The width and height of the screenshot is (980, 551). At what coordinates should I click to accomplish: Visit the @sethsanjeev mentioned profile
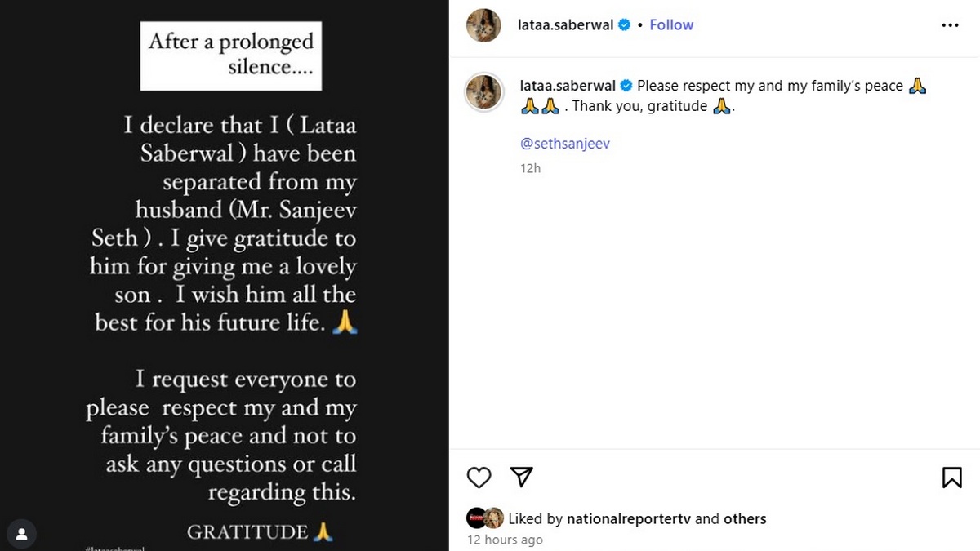point(565,144)
